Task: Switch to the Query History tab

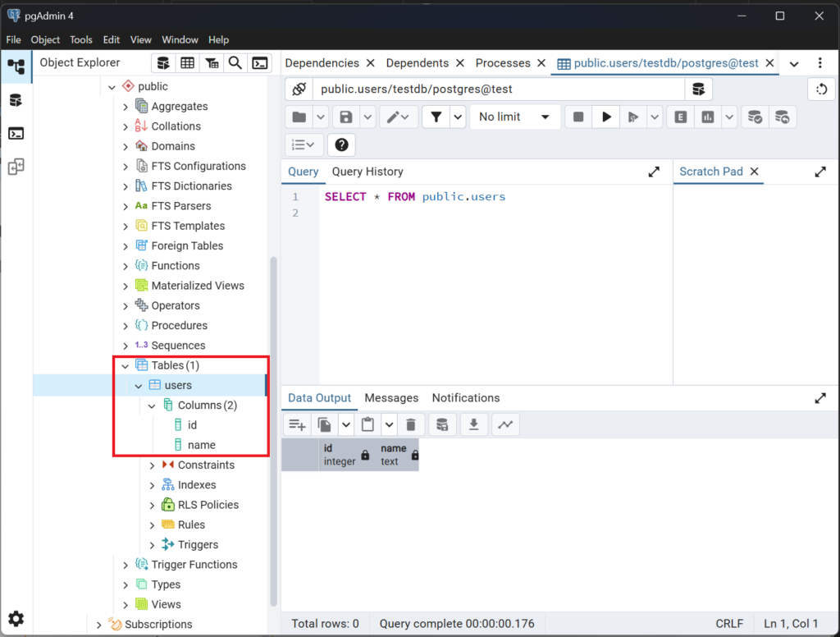Action: click(367, 172)
